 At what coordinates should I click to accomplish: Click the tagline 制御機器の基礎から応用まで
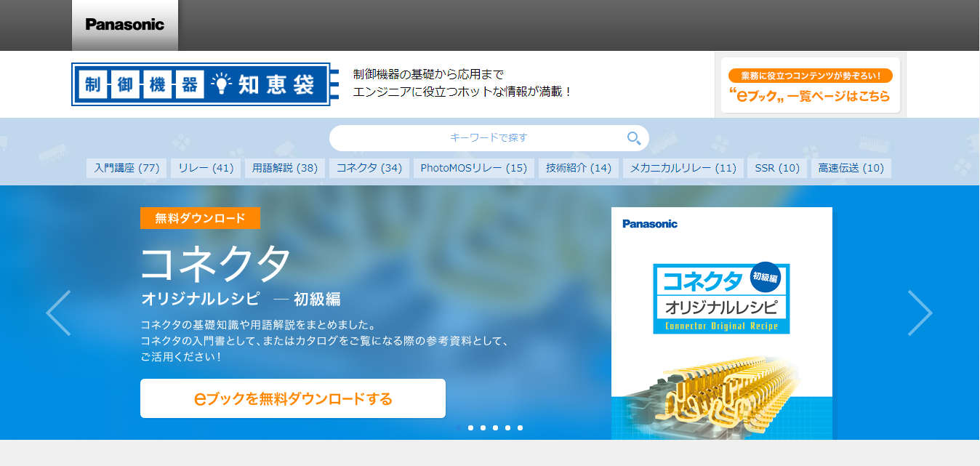[x=428, y=74]
